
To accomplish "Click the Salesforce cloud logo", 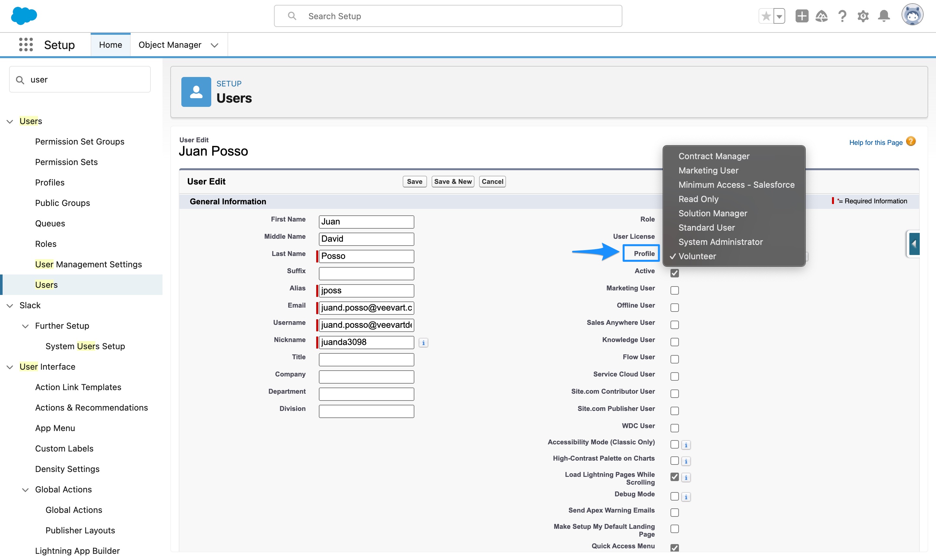I will [x=24, y=16].
